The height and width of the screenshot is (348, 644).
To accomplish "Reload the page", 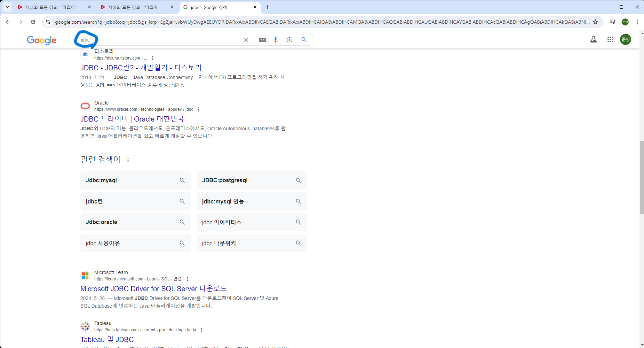I will coord(33,22).
